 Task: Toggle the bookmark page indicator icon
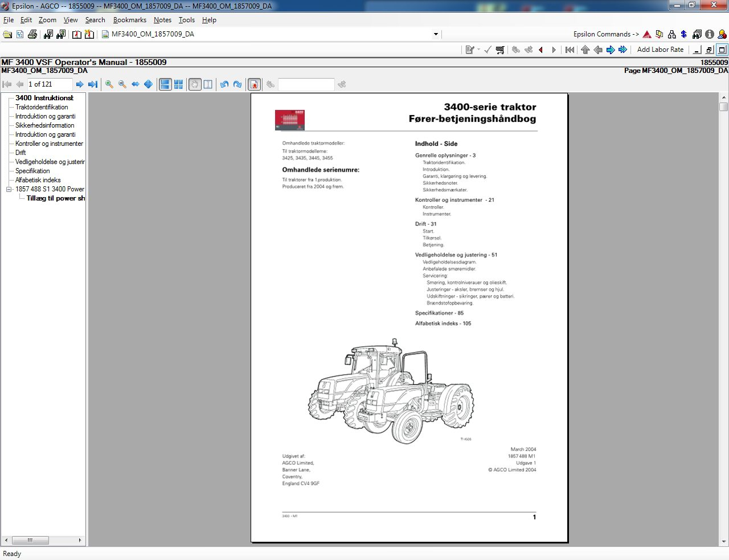coord(255,84)
